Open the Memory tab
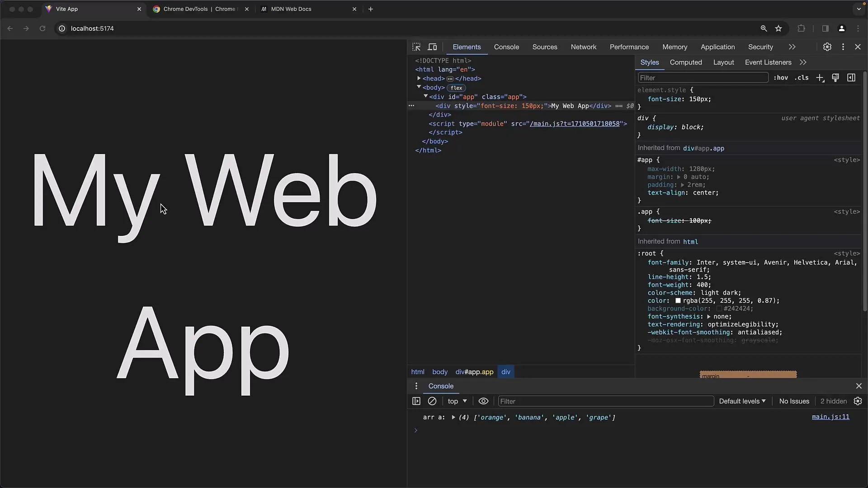This screenshot has width=868, height=488. click(675, 47)
